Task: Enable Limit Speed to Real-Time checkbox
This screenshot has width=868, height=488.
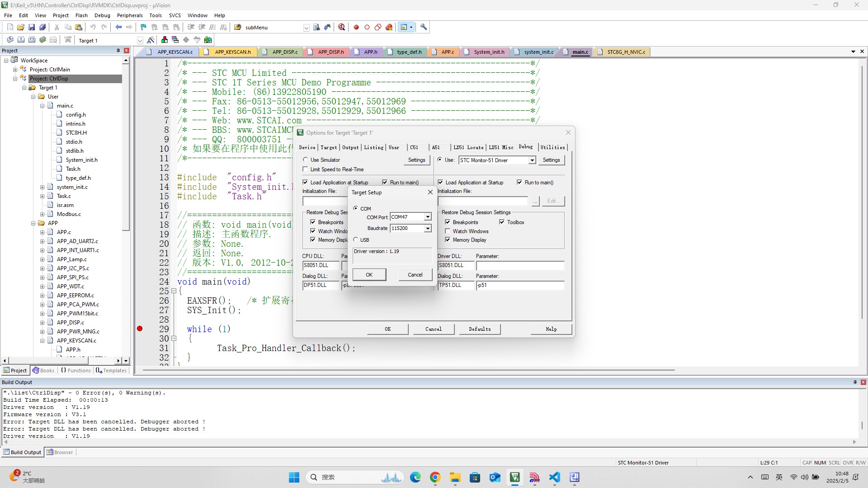Action: [x=306, y=169]
